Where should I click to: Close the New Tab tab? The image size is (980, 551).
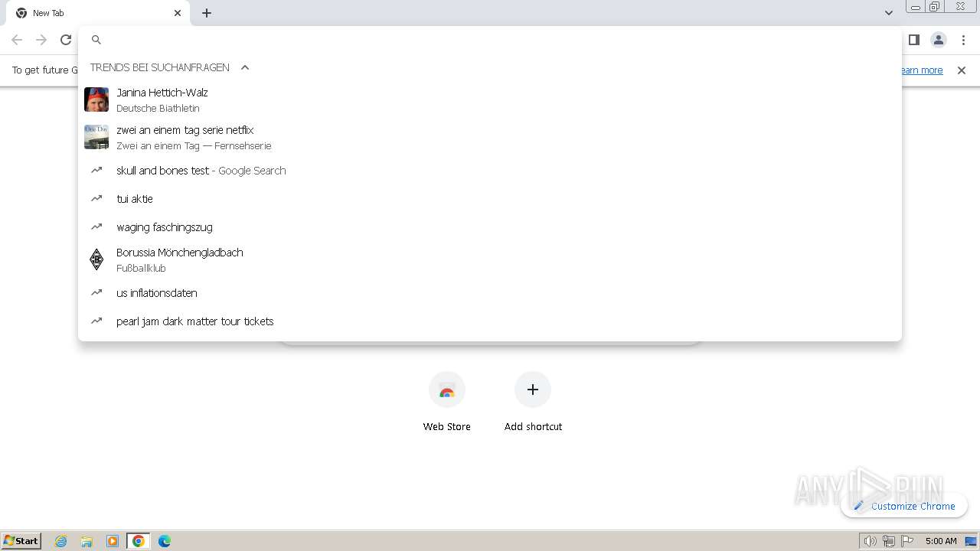coord(178,13)
